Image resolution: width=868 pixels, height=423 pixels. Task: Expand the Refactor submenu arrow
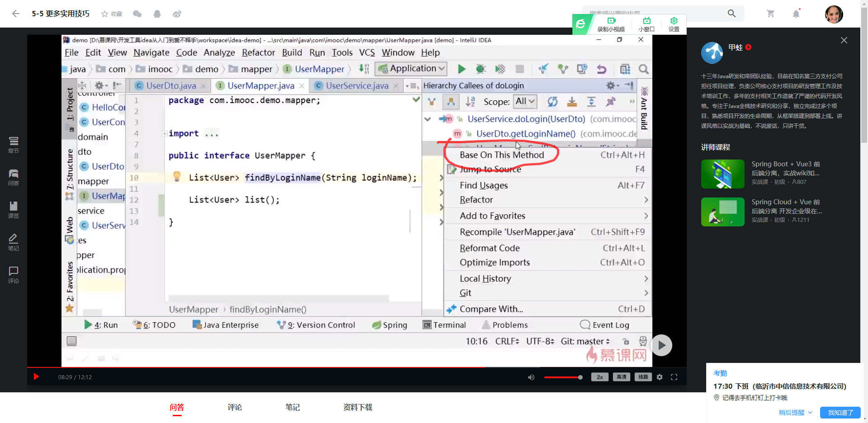(646, 200)
